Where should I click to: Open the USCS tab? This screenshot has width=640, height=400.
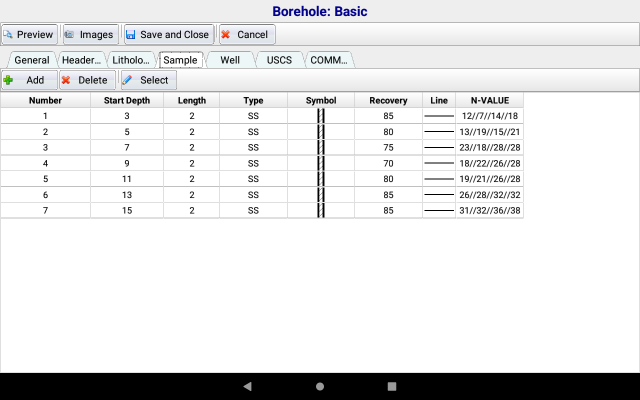pyautogui.click(x=279, y=60)
